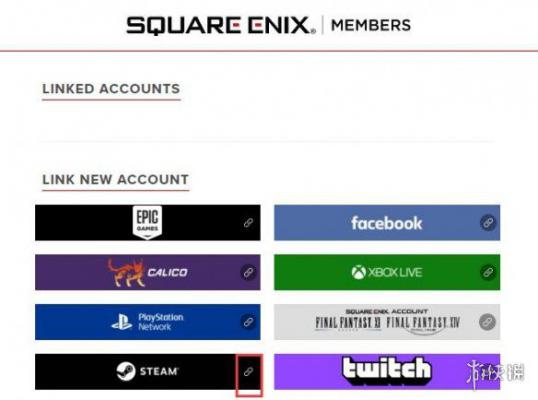The image size is (538, 400).
Task: Click the Steam logo icon
Action: [x=126, y=371]
